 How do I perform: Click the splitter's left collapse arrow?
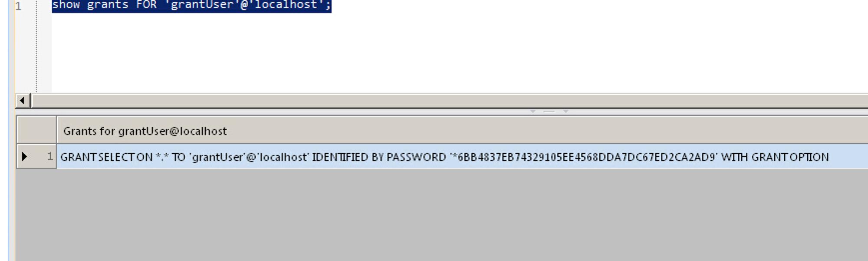coord(533,112)
